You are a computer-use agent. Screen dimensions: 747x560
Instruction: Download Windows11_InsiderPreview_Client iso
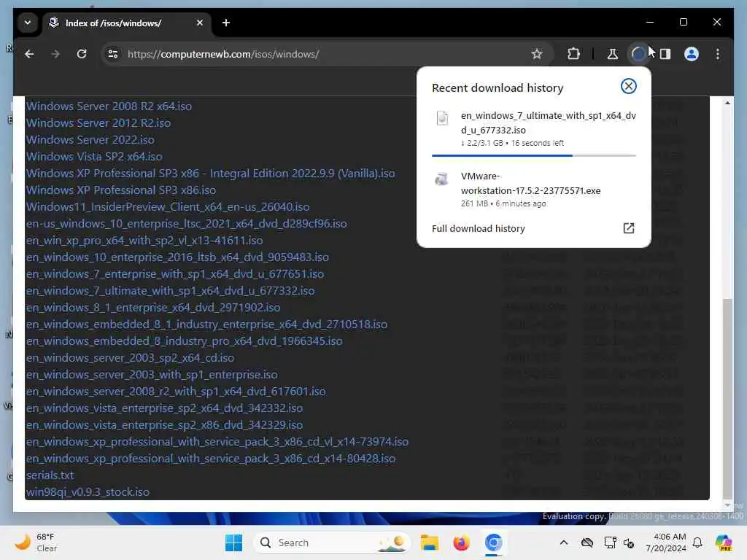tap(168, 206)
